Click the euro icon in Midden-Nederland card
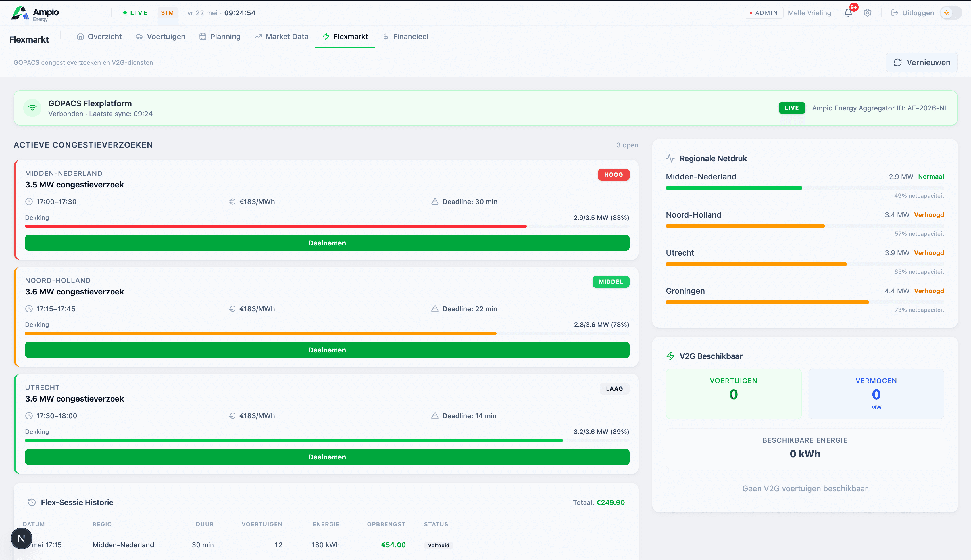 tap(232, 202)
